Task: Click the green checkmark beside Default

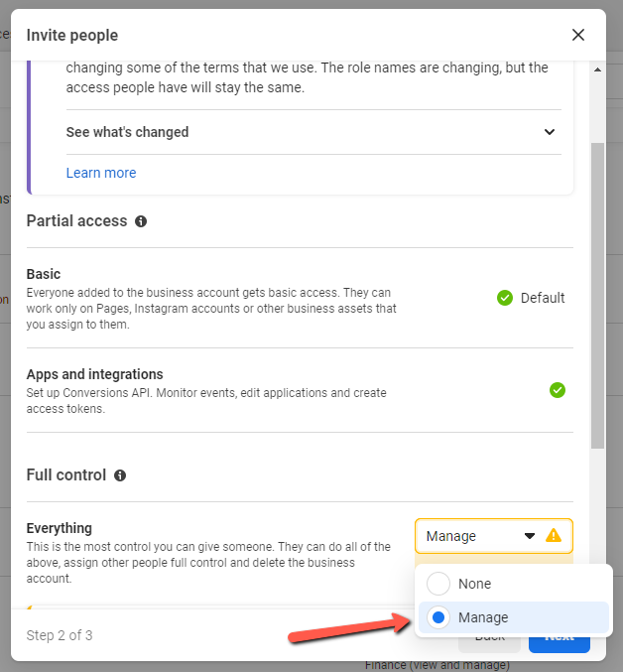Action: (x=505, y=298)
